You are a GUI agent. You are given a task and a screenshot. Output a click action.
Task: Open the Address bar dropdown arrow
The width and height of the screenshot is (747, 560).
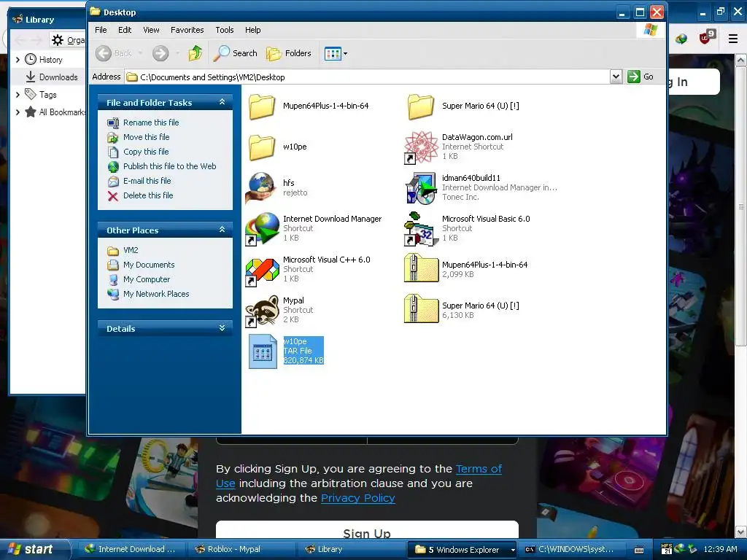point(616,77)
